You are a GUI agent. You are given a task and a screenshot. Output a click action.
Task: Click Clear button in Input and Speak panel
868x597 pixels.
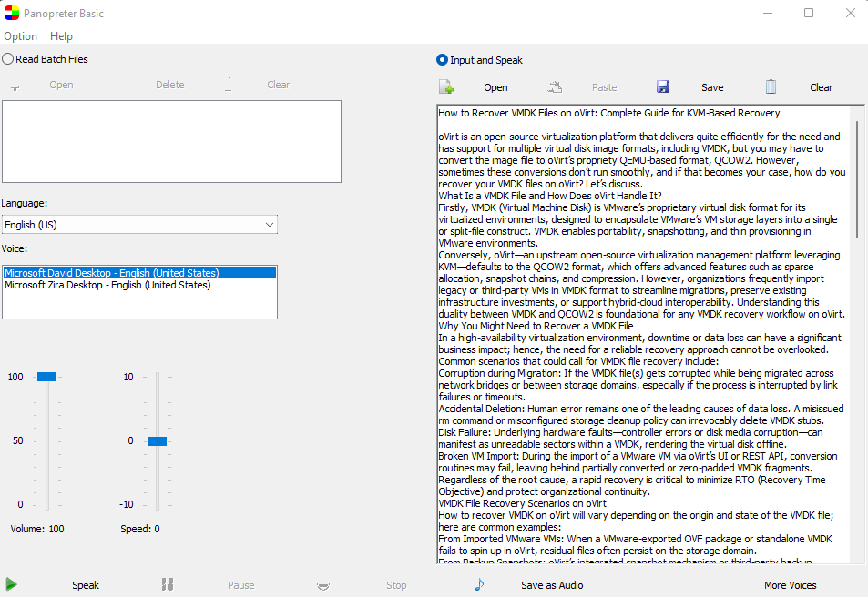(x=821, y=87)
